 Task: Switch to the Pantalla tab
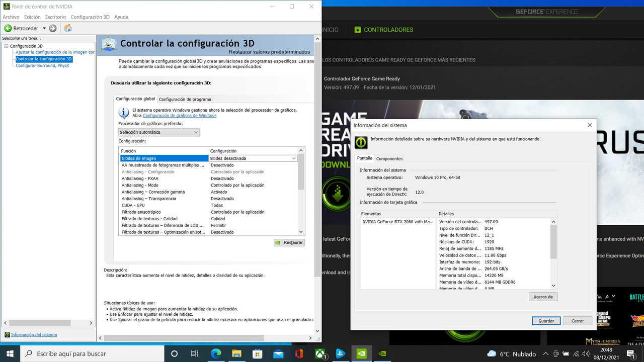(x=365, y=158)
